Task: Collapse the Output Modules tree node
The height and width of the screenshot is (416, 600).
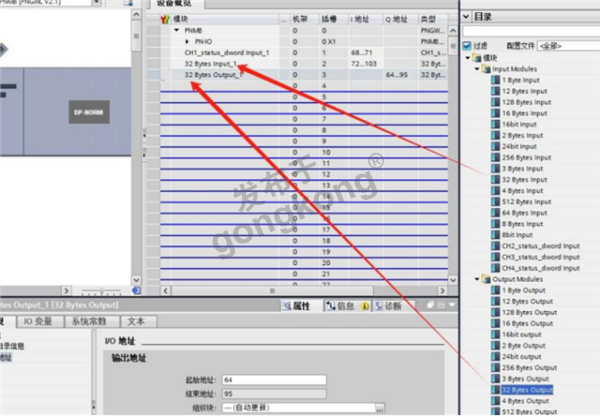Action: (x=477, y=279)
